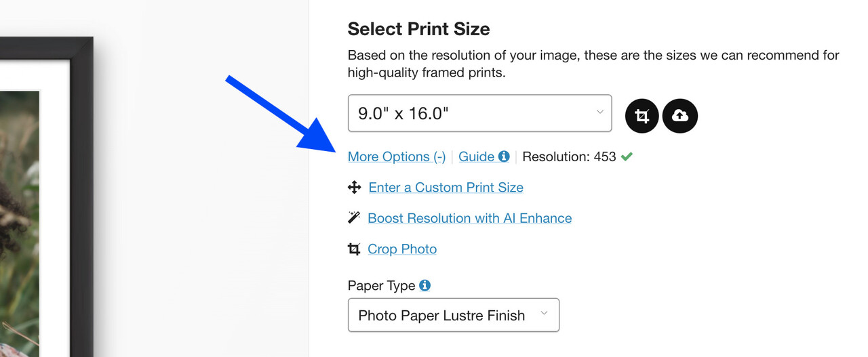868x357 pixels.
Task: Click the magic wand AI Enhance icon
Action: (x=354, y=218)
